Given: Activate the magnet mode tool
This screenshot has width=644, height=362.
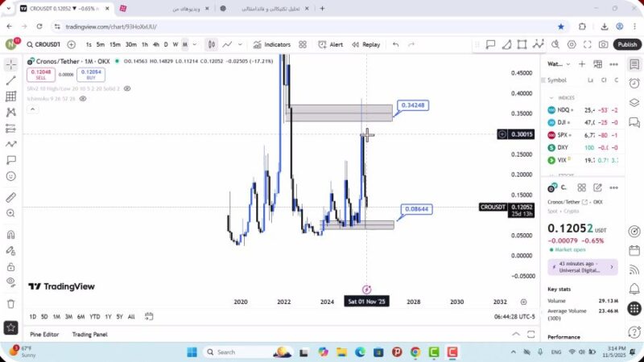Looking at the screenshot, I should (10, 235).
